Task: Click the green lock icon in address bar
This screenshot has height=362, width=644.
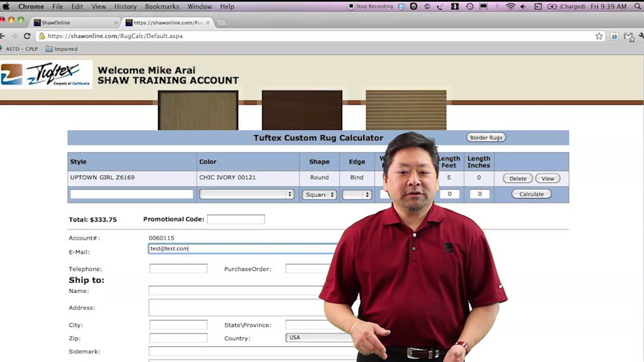Action: (x=42, y=36)
